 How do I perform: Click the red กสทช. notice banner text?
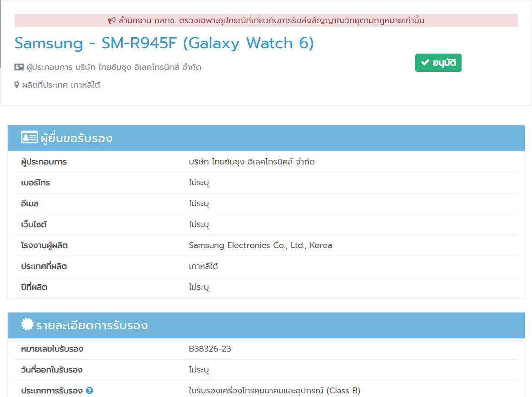(x=271, y=20)
